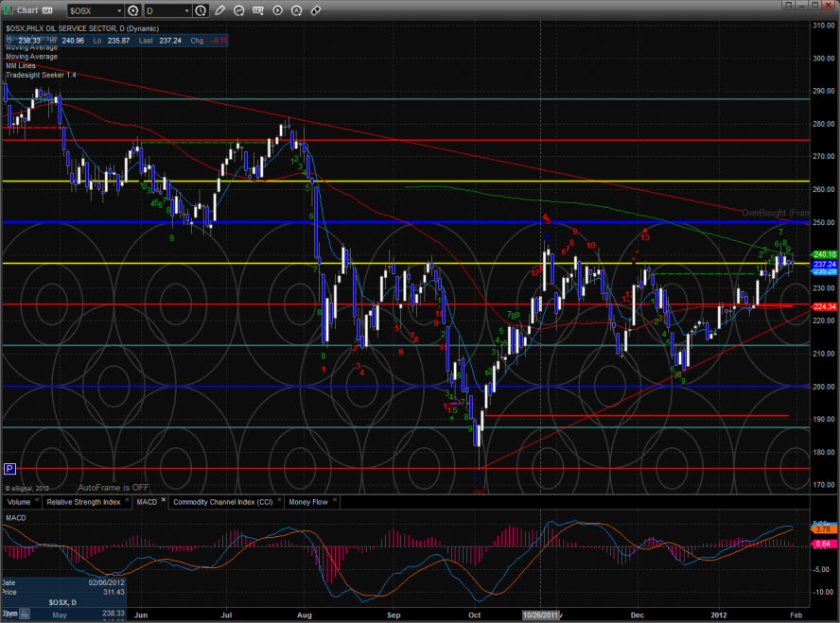Close the Money Flow tab
The height and width of the screenshot is (623, 840).
click(335, 500)
